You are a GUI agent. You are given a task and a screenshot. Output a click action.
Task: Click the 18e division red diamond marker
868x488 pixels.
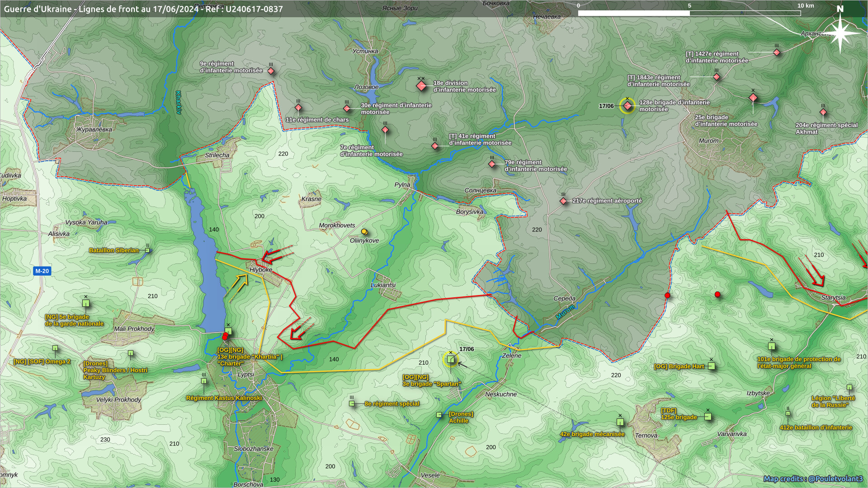tap(421, 86)
